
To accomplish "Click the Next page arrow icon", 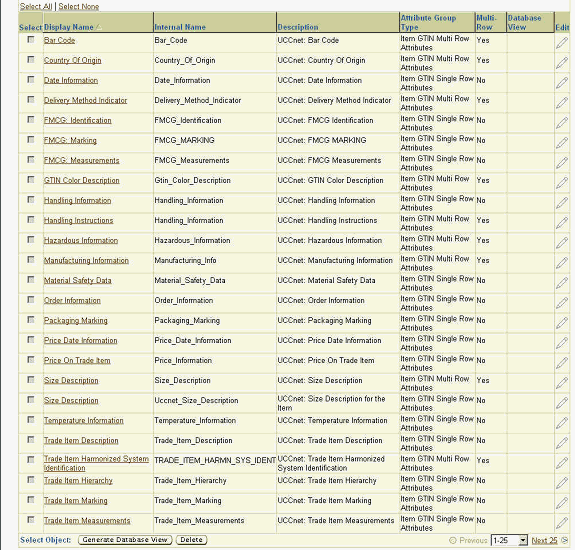I will pos(564,540).
